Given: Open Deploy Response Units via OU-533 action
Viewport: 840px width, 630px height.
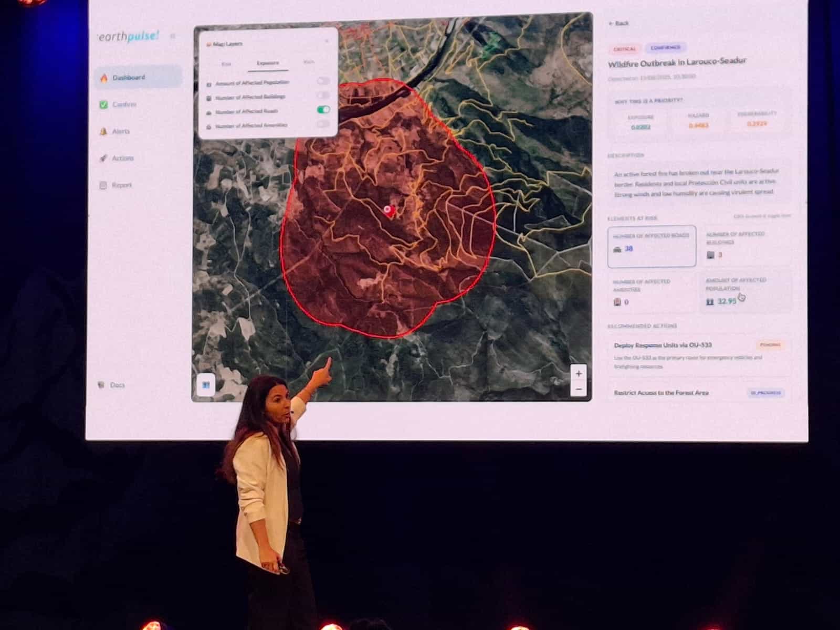Looking at the screenshot, I should click(699, 355).
